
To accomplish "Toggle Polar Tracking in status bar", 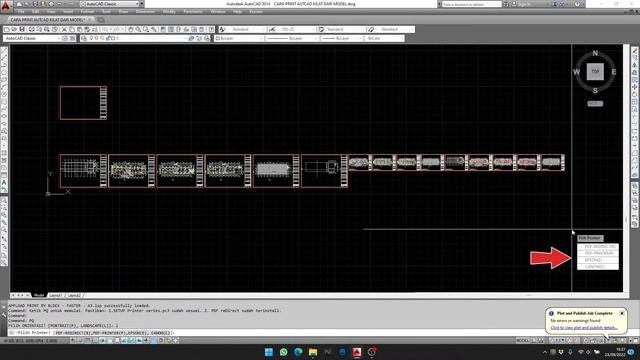I will [x=102, y=340].
